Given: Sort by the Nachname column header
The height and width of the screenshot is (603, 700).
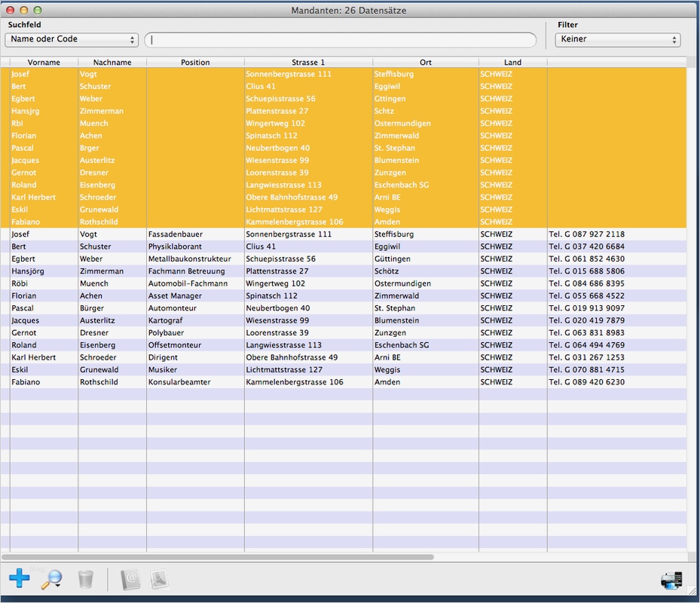Looking at the screenshot, I should [112, 63].
